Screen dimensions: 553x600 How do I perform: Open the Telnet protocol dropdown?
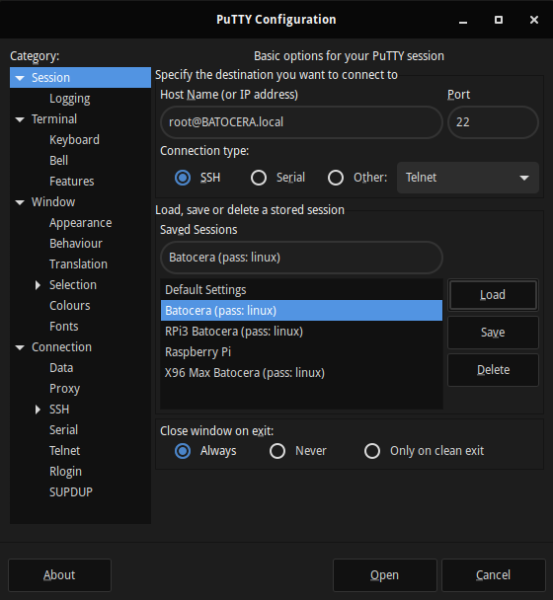(468, 178)
